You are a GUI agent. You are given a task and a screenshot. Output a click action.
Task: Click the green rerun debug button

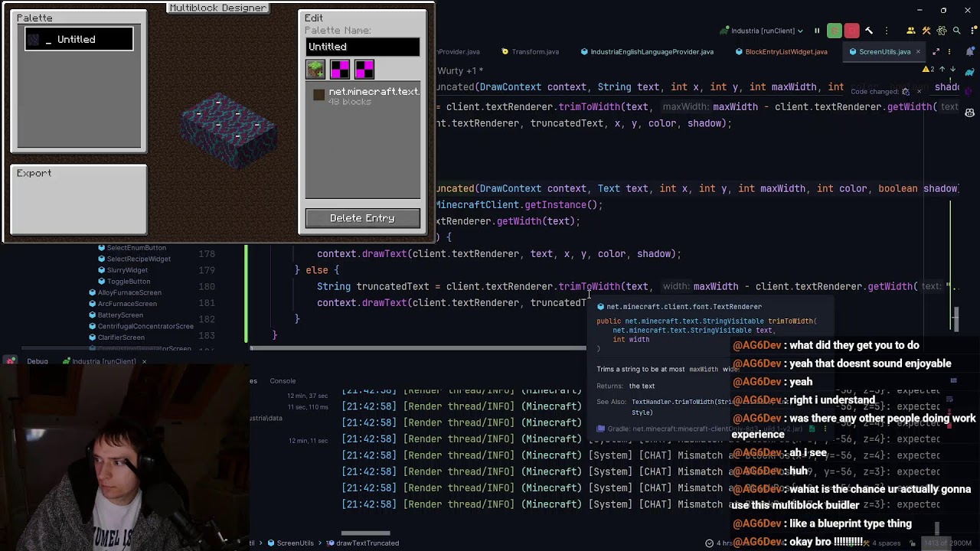point(835,31)
